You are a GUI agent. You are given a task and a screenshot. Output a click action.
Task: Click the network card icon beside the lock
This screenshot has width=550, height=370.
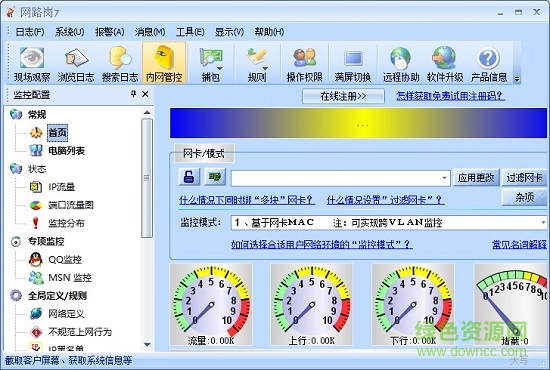click(x=215, y=176)
